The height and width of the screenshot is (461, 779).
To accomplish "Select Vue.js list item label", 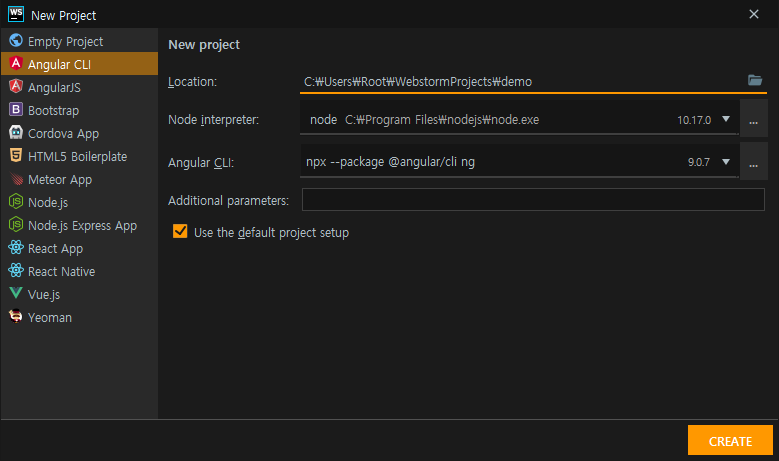I will coord(44,295).
